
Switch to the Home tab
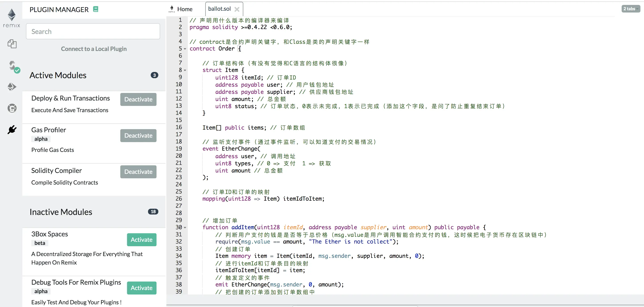[x=185, y=9]
